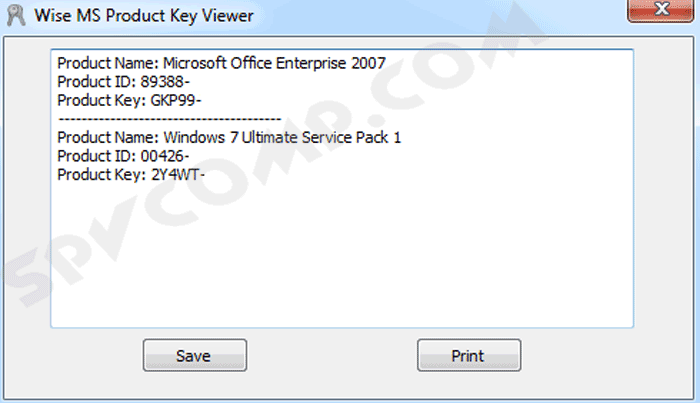Click the Product Key label for Office
The width and height of the screenshot is (700, 403).
pyautogui.click(x=102, y=100)
